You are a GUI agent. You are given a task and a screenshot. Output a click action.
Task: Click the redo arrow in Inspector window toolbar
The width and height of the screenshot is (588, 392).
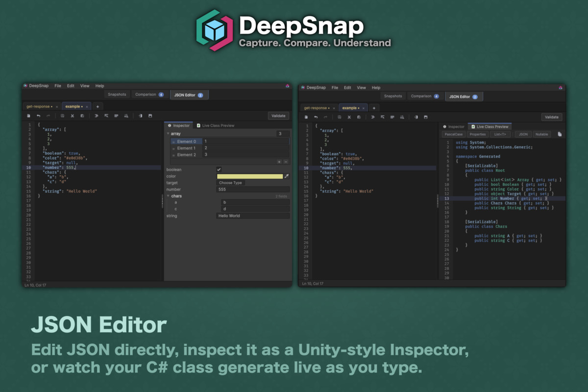point(48,116)
